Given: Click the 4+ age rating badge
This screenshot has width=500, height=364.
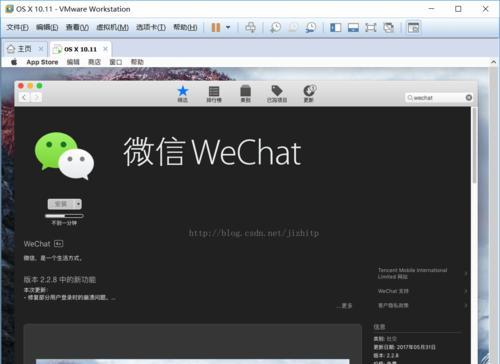Looking at the screenshot, I should pyautogui.click(x=59, y=244).
